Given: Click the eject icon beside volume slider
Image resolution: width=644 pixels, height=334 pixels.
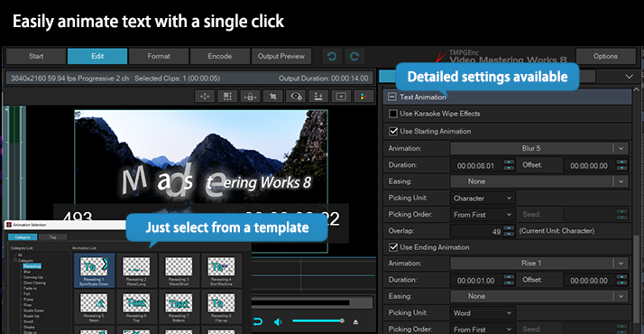Looking at the screenshot, I should point(355,321).
